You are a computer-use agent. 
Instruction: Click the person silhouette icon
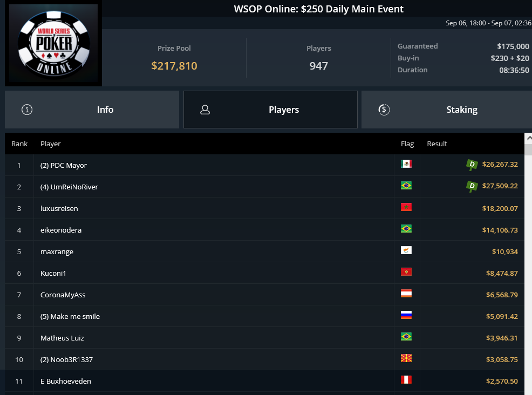click(205, 110)
